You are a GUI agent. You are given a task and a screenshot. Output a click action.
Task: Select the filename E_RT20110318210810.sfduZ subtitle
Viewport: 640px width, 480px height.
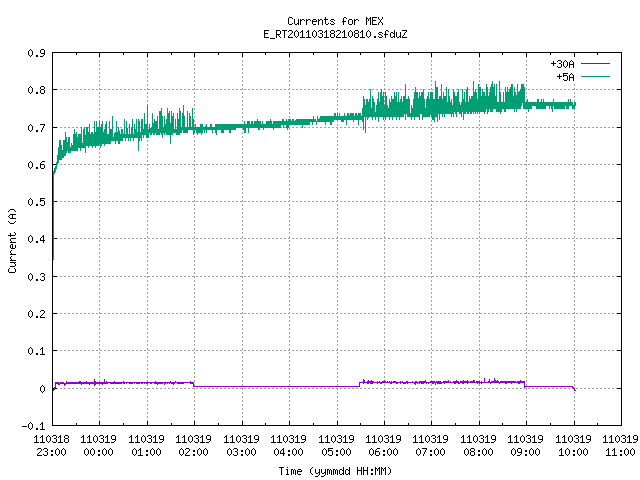coord(335,34)
